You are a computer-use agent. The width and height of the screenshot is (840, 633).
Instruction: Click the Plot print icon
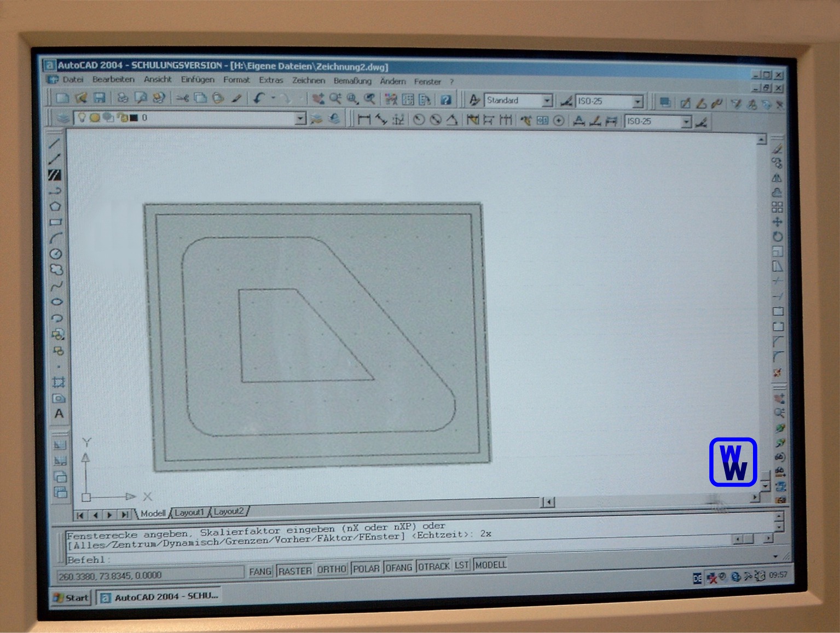pos(123,98)
